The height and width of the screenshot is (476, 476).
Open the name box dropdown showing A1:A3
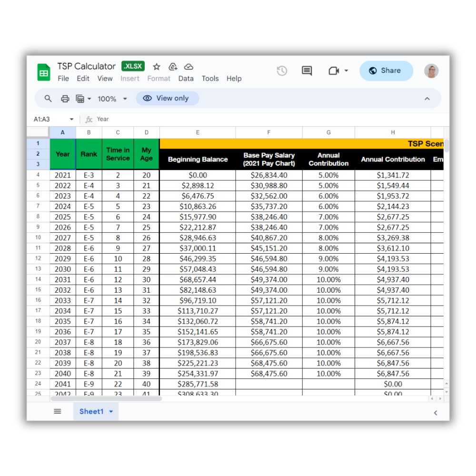coord(71,119)
